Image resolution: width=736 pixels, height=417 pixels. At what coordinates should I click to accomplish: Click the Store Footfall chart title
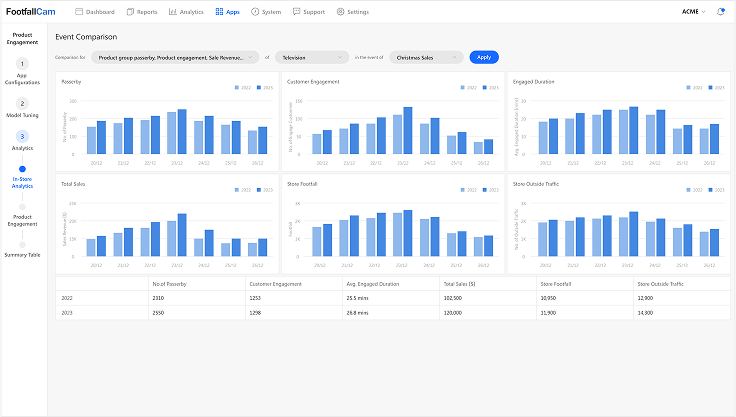pyautogui.click(x=302, y=184)
